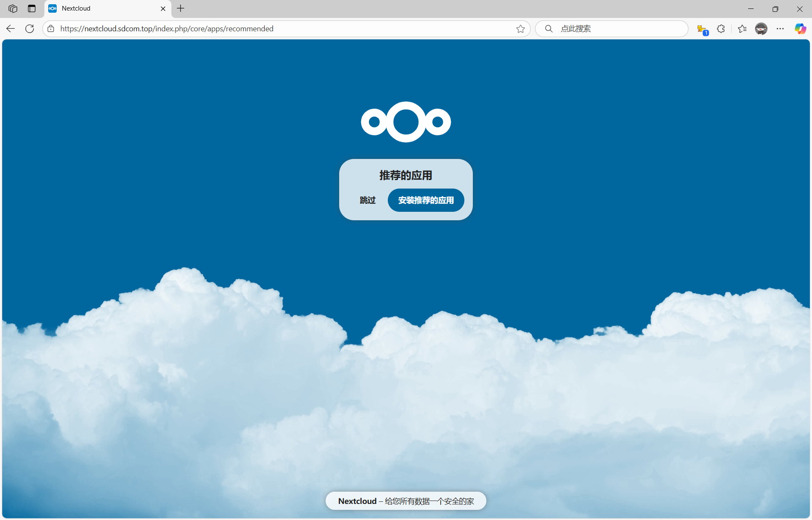
Task: Toggle the vertical tabs pane icon
Action: click(x=32, y=8)
